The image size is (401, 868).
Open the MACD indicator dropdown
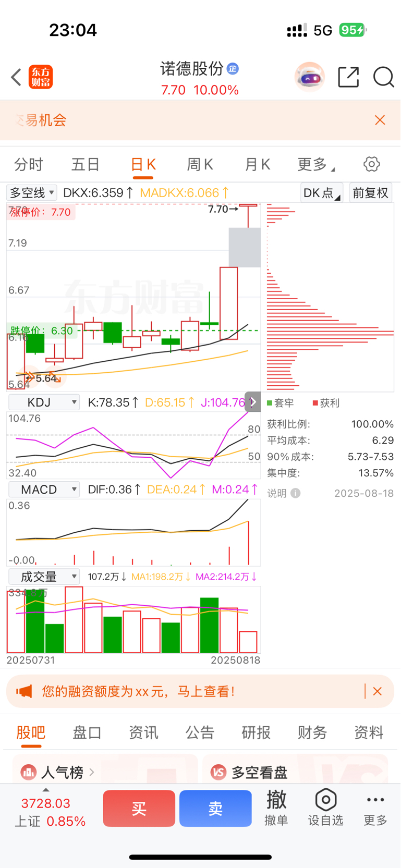pyautogui.click(x=44, y=490)
